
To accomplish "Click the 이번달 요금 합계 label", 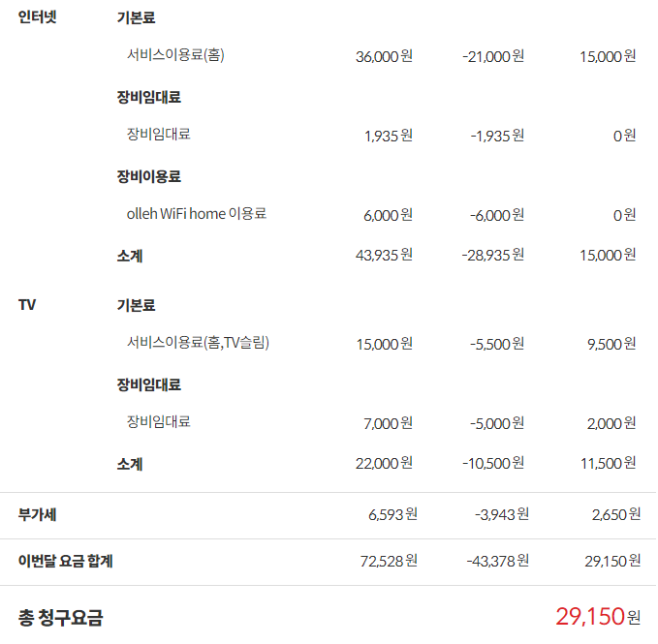I will click(66, 560).
